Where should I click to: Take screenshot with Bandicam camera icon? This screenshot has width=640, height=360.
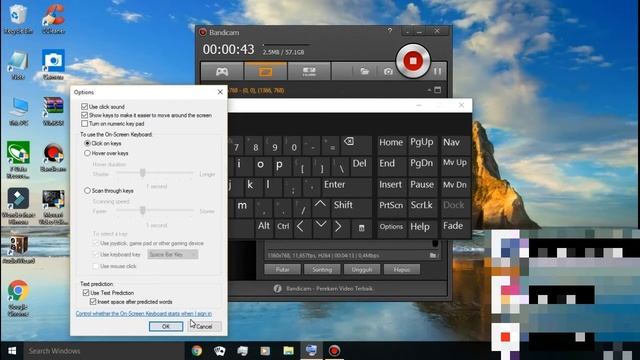click(388, 71)
